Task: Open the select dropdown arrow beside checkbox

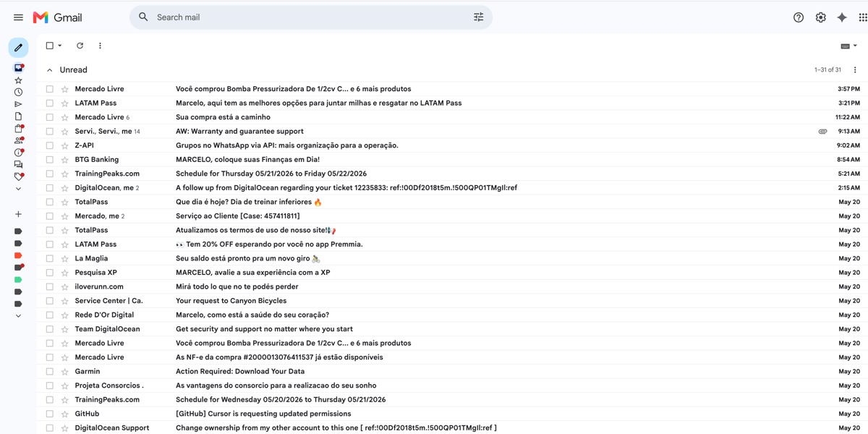Action: (x=59, y=46)
